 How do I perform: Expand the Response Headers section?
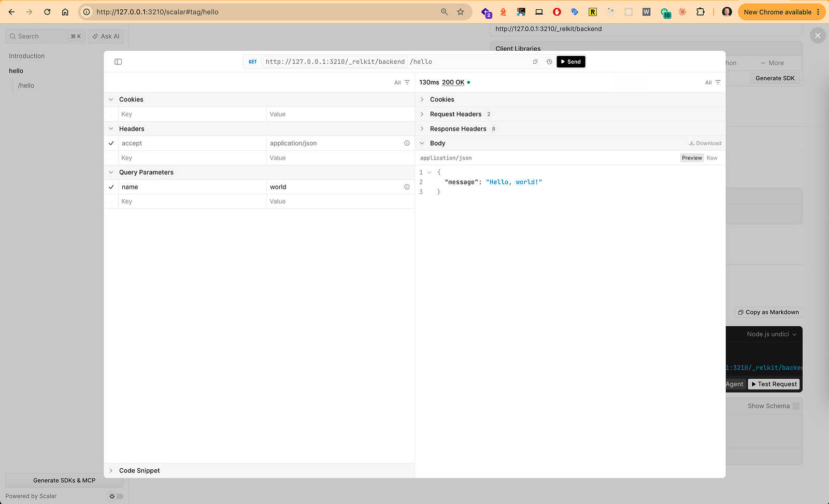(x=422, y=129)
